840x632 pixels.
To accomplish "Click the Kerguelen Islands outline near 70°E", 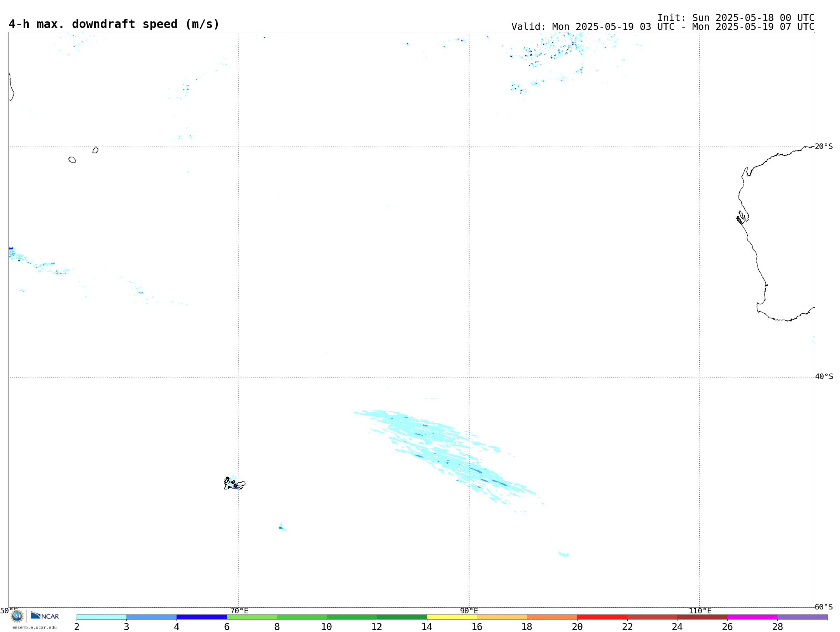I will tap(234, 484).
